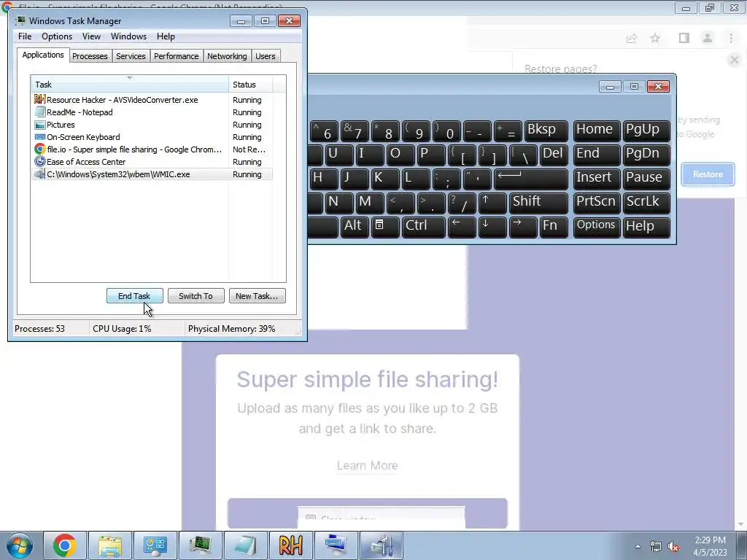Select the Pictures task row
Viewport: 747px width, 560px height.
click(x=152, y=125)
